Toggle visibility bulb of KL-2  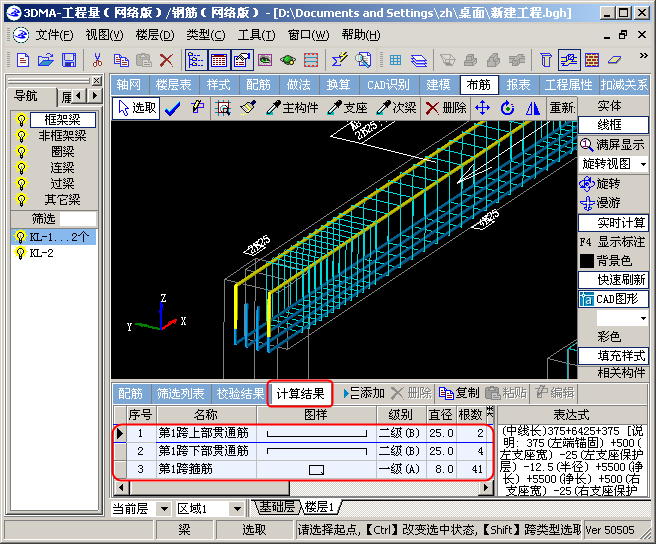click(20, 253)
